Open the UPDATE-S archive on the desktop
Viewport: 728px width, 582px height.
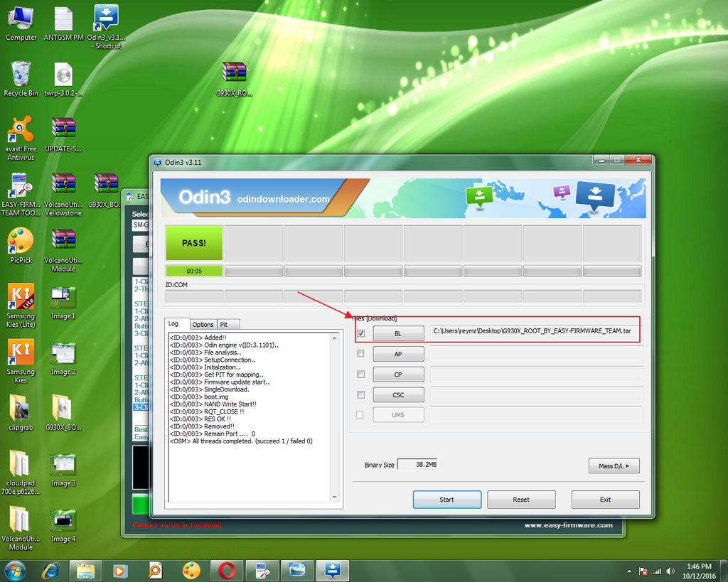[x=63, y=129]
